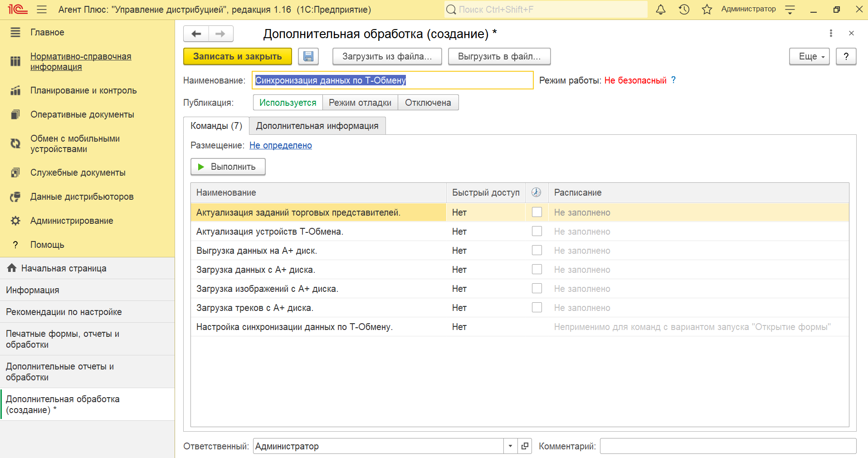
Task: Open three-dot form options menu
Action: (x=831, y=33)
